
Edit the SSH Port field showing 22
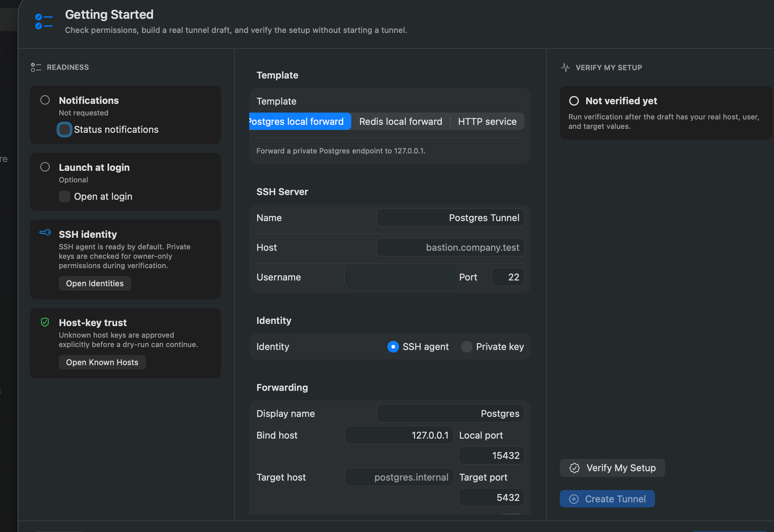pos(508,277)
